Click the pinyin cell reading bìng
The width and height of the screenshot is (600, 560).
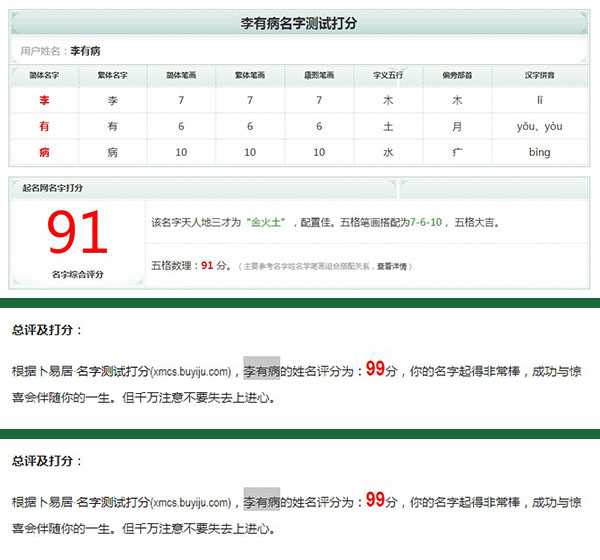pos(540,152)
